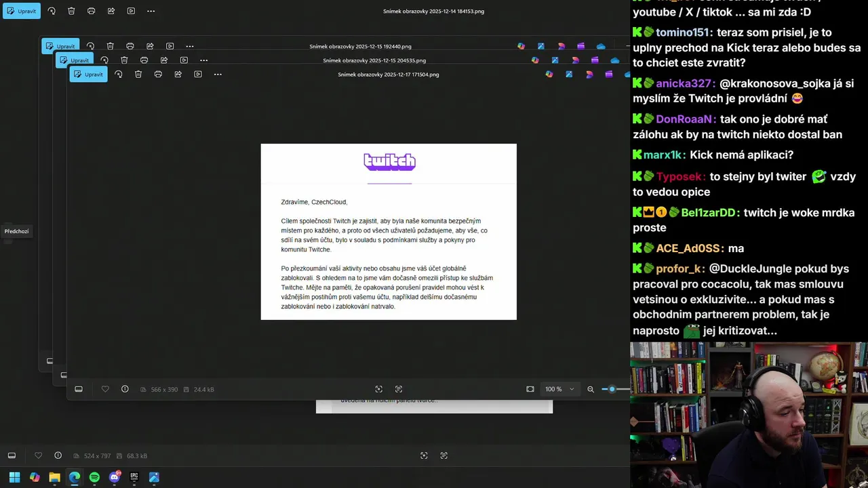This screenshot has width=868, height=488.
Task: Click the Twitch email image preview
Action: coord(389,232)
